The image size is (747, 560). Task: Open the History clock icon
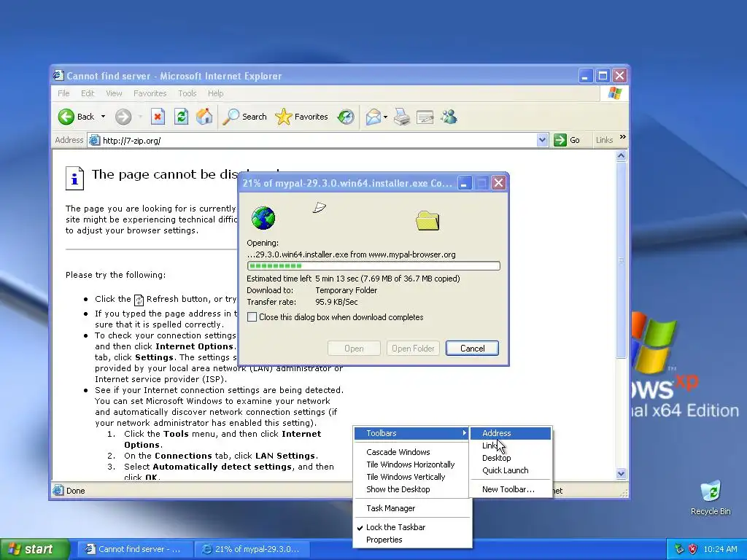click(x=346, y=117)
